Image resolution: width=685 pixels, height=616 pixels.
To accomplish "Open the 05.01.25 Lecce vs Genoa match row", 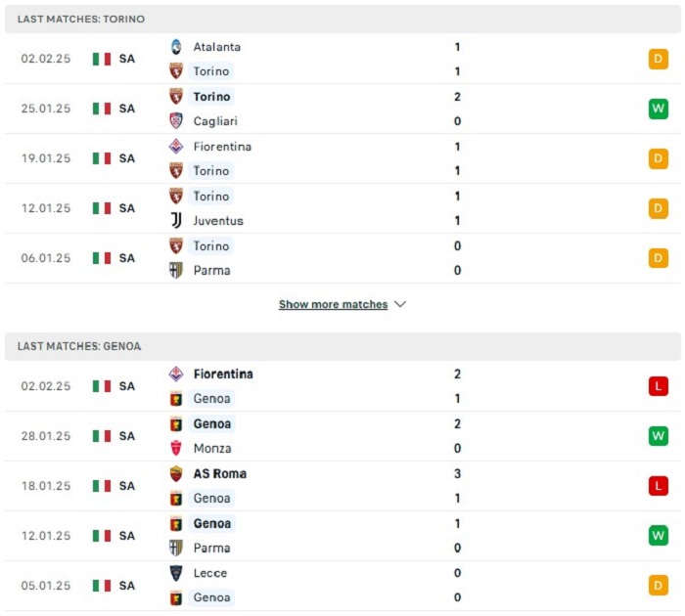I will click(x=342, y=586).
